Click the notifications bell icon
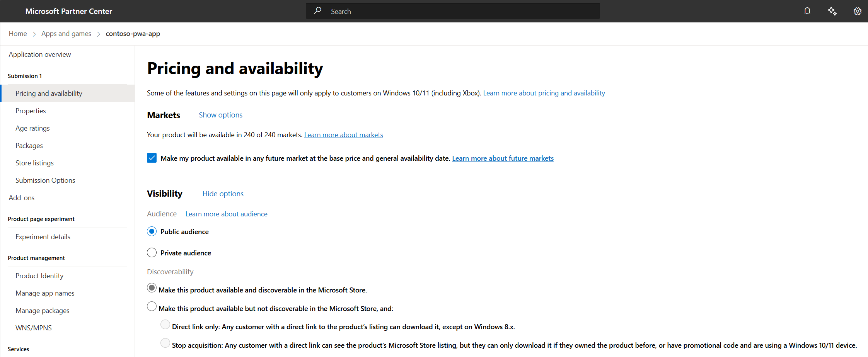This screenshot has width=868, height=357. pyautogui.click(x=807, y=11)
